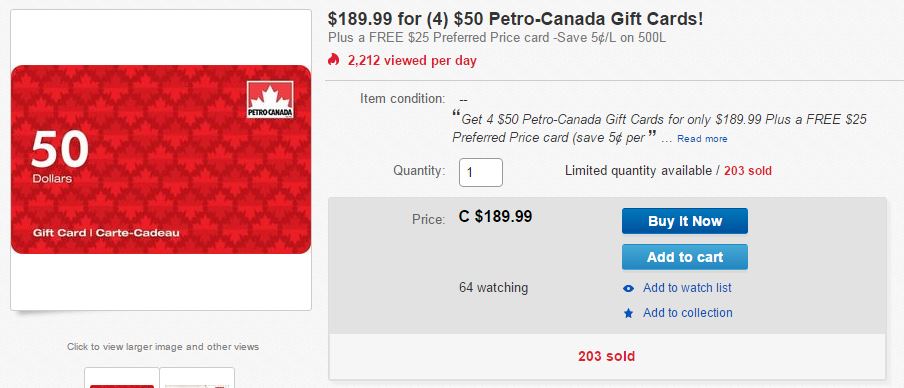The width and height of the screenshot is (904, 388).
Task: Click the 64 watching text
Action: tap(494, 288)
